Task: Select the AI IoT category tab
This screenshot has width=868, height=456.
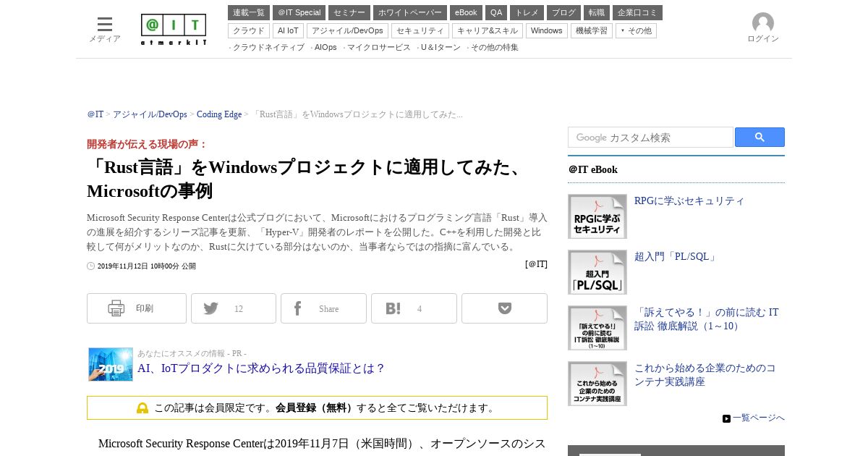Action: pos(288,31)
